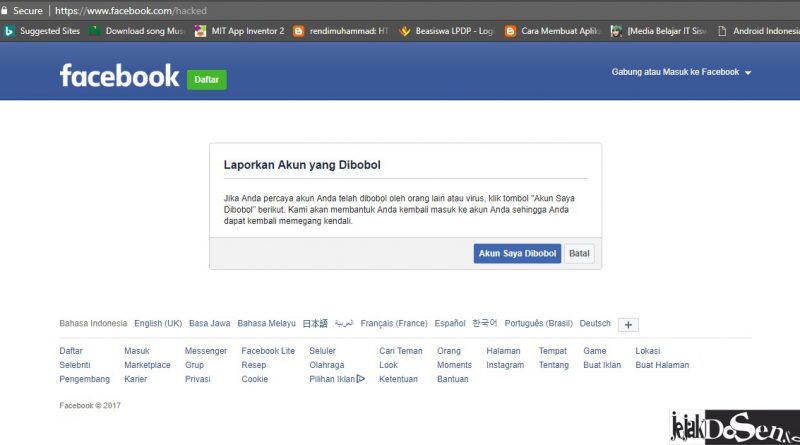Open the Ketentuan footer link
The image size is (800, 445).
[x=398, y=379]
